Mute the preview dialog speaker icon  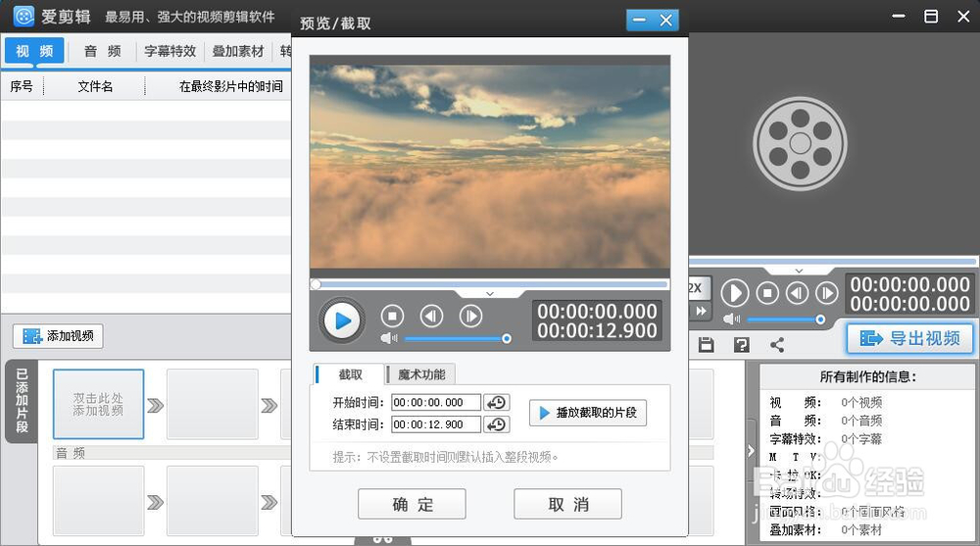pyautogui.click(x=389, y=338)
